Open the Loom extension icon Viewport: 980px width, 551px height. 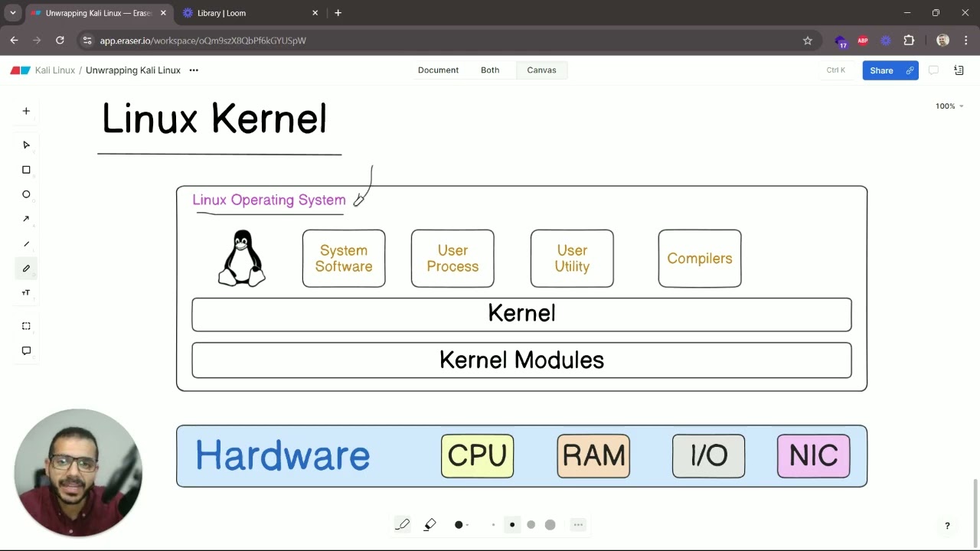tap(886, 41)
